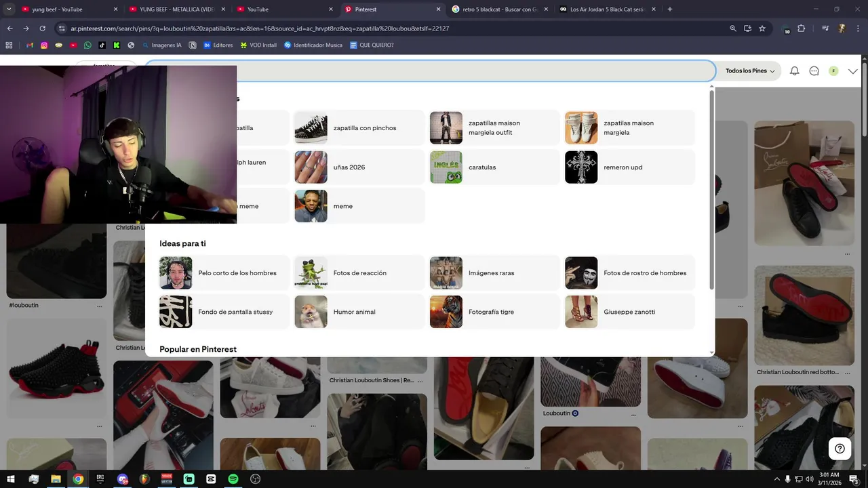Open CapCut from the taskbar

click(211, 479)
